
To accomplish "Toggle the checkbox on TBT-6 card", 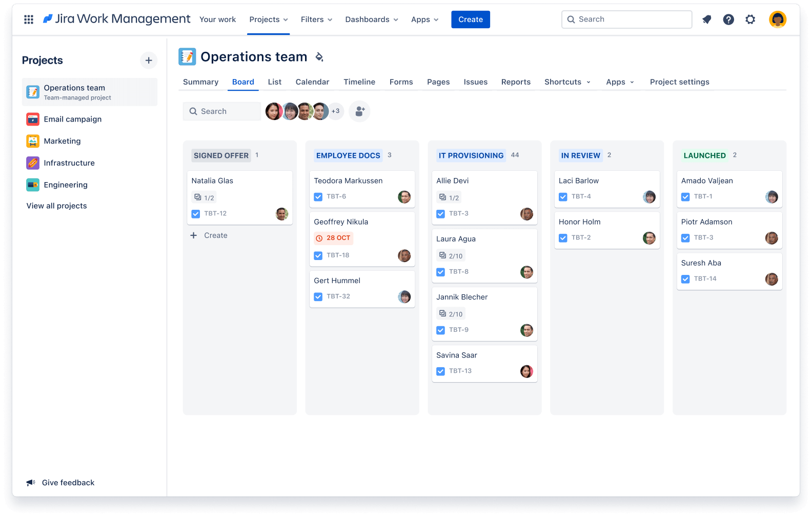I will coord(318,197).
